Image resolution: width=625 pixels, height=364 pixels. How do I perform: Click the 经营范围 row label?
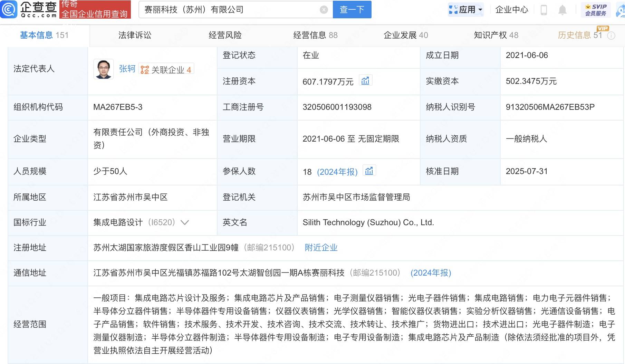30,324
